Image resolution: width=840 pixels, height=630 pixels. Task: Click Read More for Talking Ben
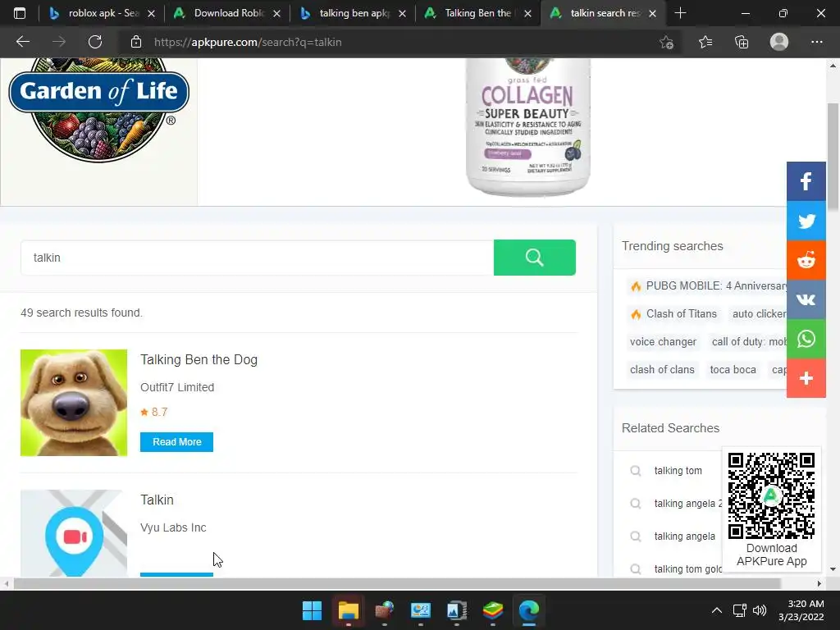[177, 442]
